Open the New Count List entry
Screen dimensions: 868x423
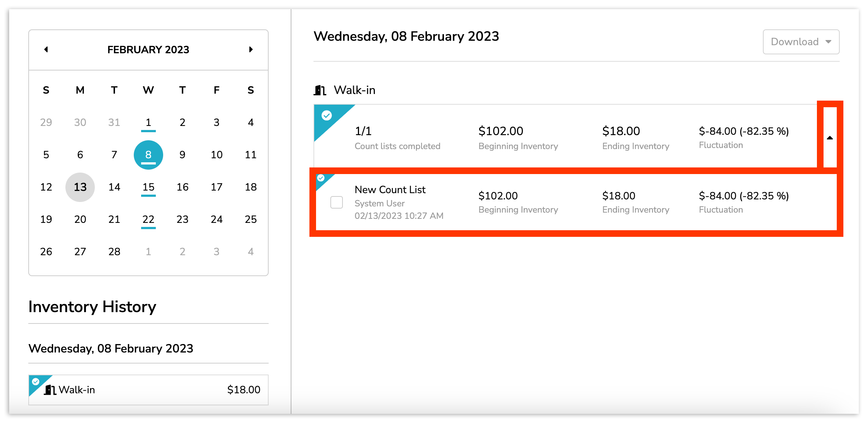click(x=390, y=189)
